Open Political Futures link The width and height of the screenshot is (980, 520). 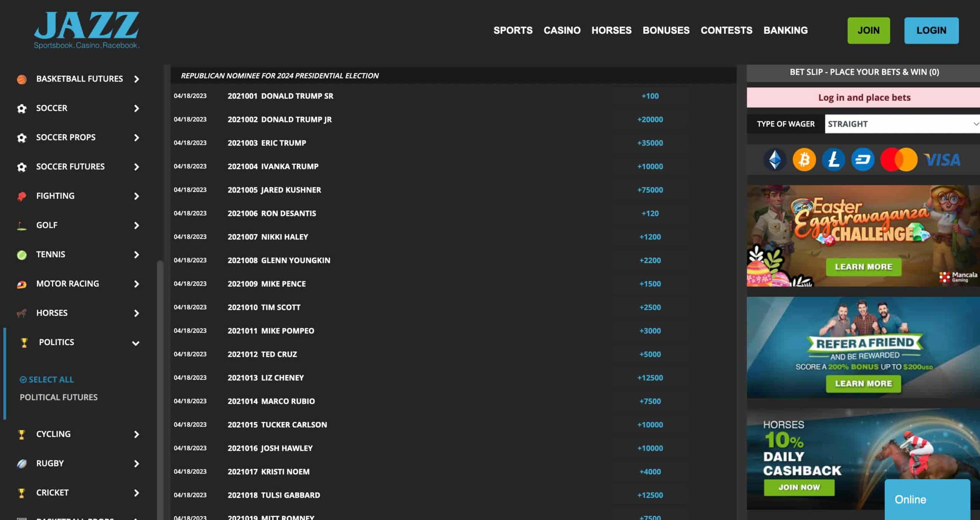[59, 397]
